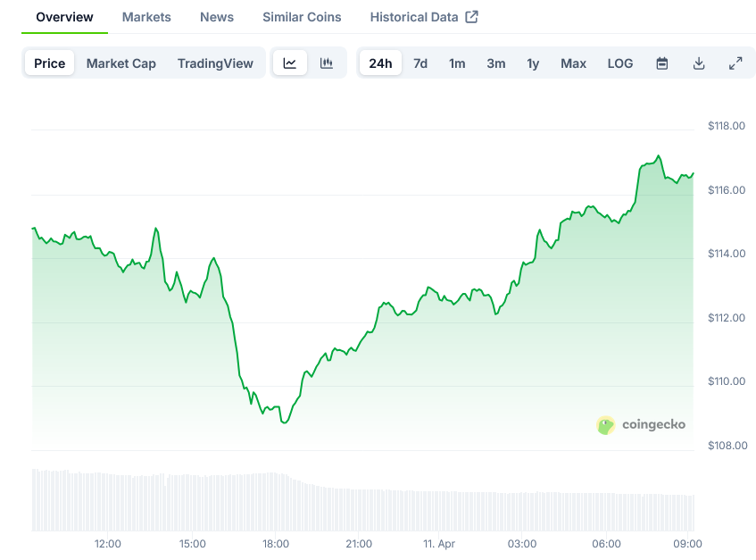756x560 pixels.
Task: Click the download chart icon
Action: [699, 63]
